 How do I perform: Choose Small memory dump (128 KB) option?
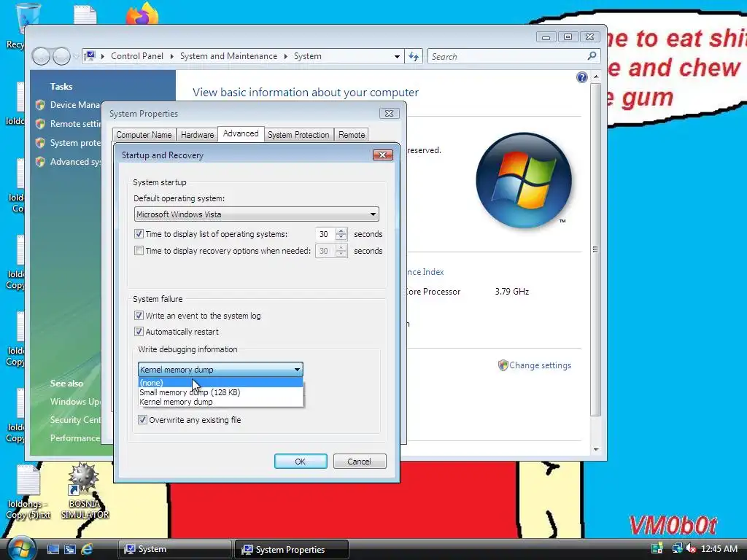click(x=220, y=392)
